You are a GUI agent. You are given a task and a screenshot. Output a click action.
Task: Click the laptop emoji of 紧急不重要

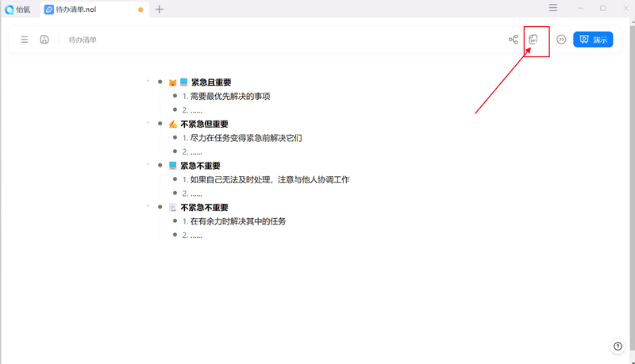pos(173,166)
